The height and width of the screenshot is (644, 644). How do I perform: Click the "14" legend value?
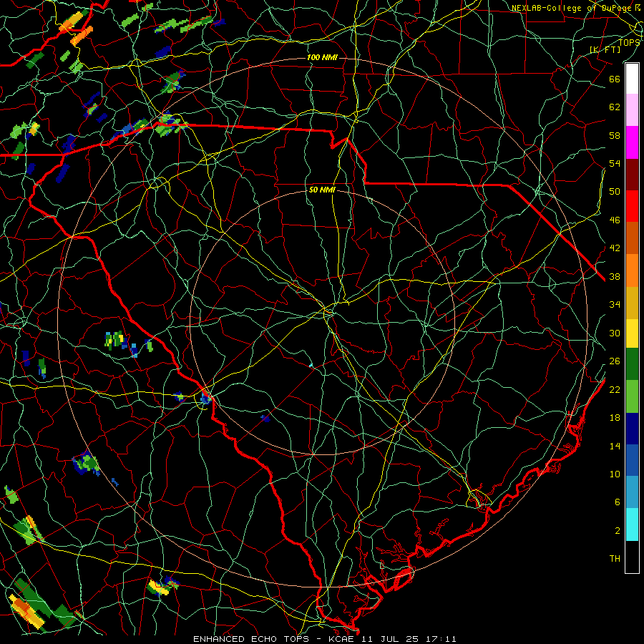click(615, 446)
